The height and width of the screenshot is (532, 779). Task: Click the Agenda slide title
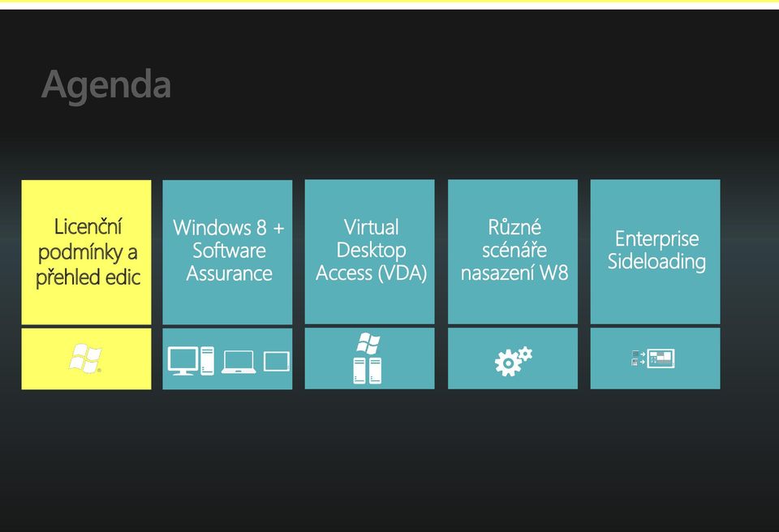(x=106, y=85)
